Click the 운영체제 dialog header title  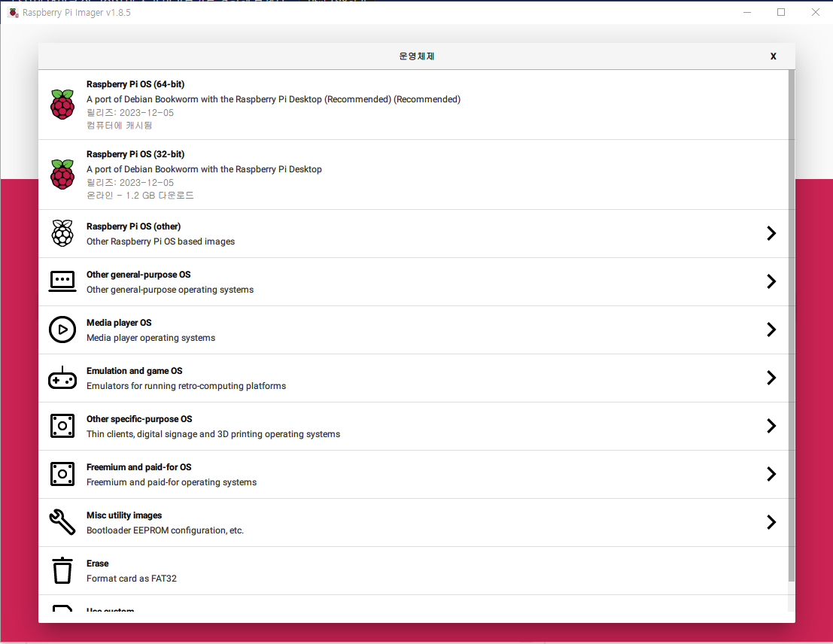417,56
